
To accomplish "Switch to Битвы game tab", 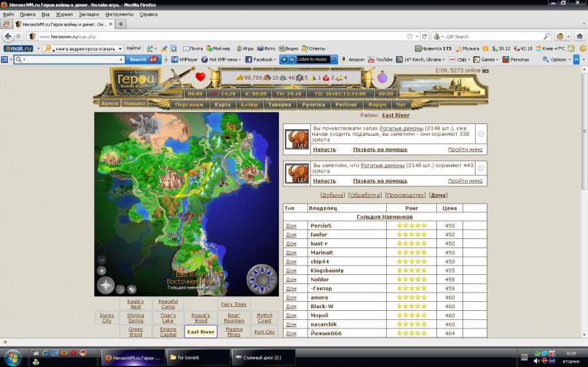I will [x=250, y=104].
